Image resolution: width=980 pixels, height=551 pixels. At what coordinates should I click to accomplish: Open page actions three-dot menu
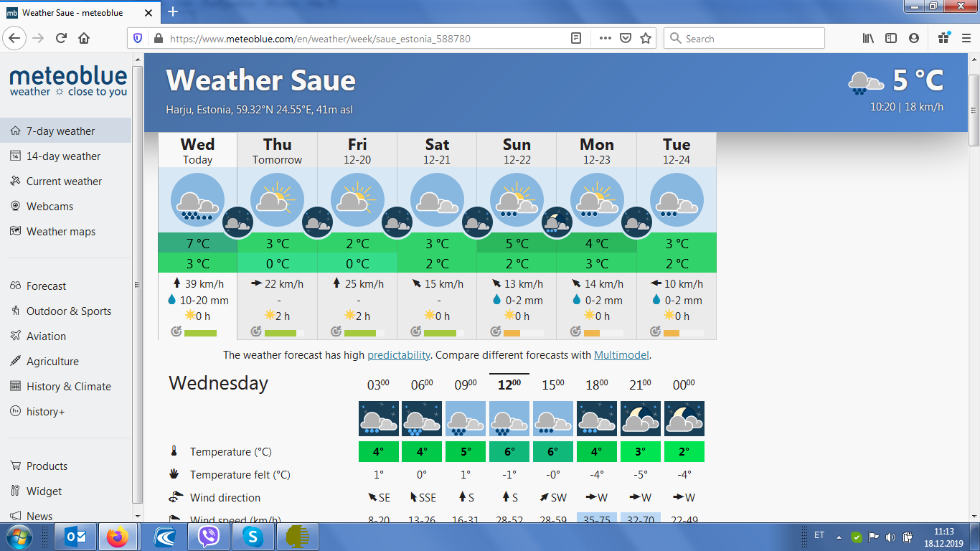click(605, 39)
